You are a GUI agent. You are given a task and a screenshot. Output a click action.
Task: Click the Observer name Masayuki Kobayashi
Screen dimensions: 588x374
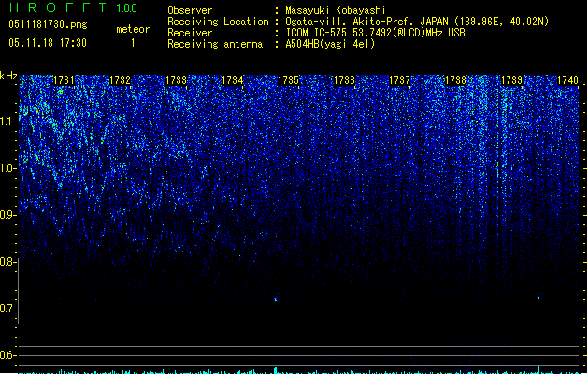pyautogui.click(x=336, y=10)
